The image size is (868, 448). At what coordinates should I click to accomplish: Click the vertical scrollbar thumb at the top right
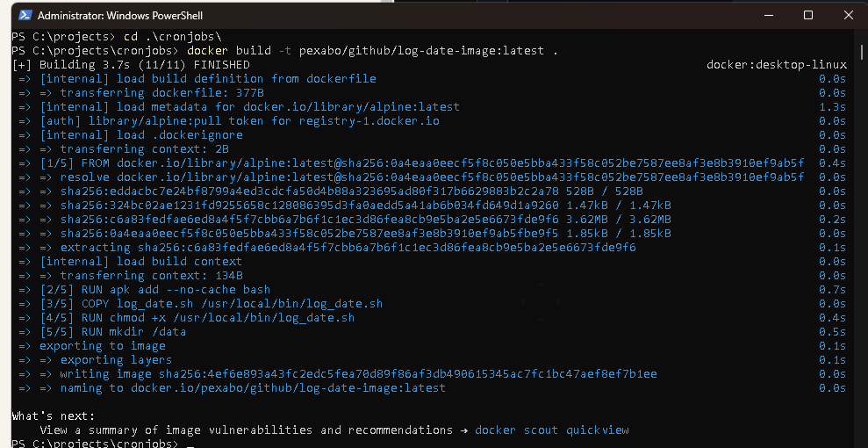point(861,53)
